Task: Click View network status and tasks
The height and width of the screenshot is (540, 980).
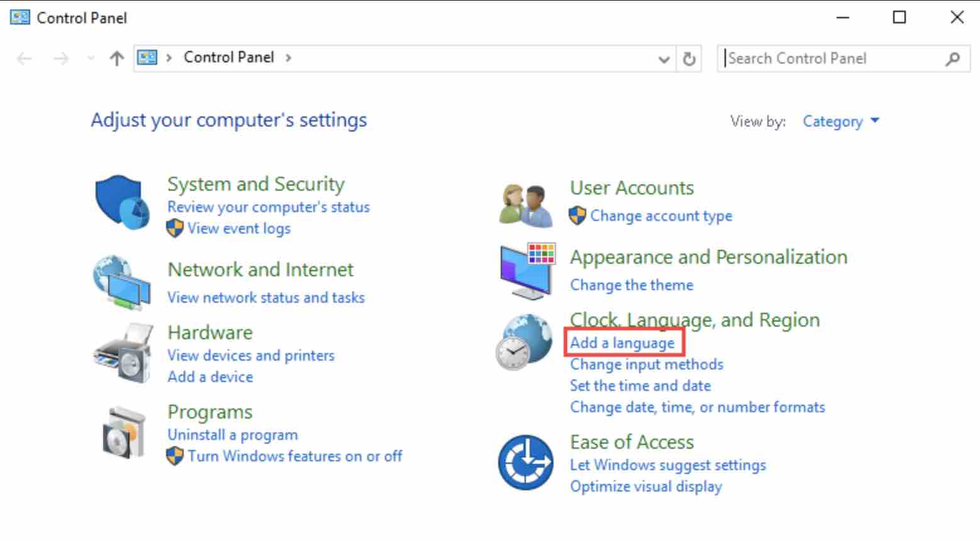Action: (266, 297)
